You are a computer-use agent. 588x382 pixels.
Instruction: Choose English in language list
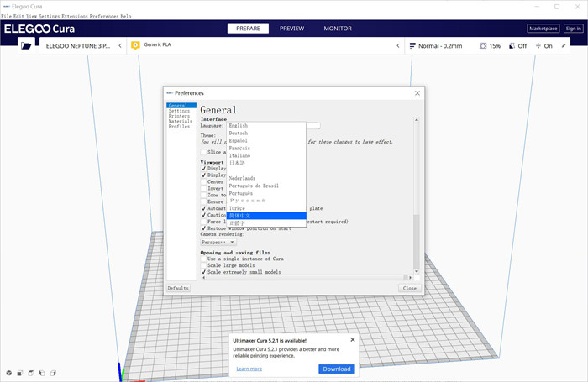pyautogui.click(x=266, y=126)
